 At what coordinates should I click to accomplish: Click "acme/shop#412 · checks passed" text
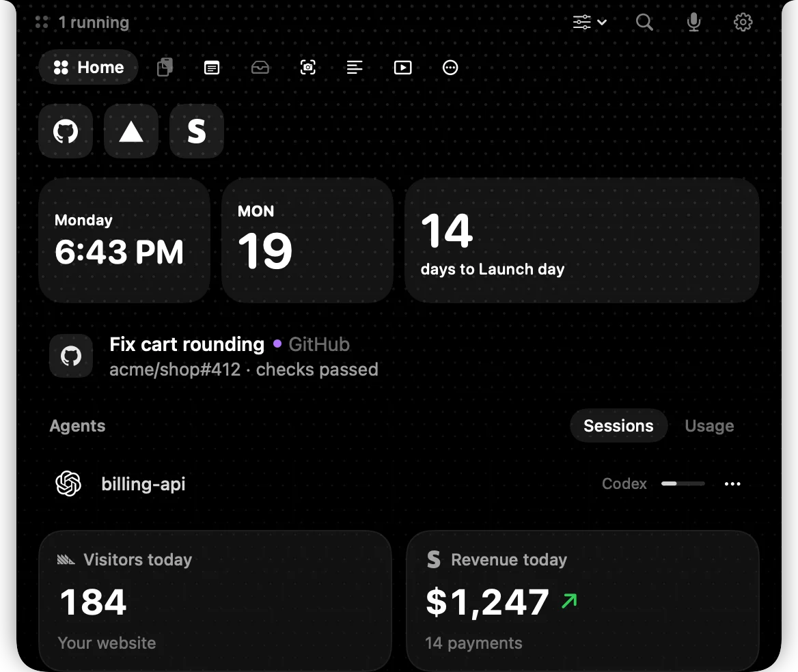tap(244, 370)
